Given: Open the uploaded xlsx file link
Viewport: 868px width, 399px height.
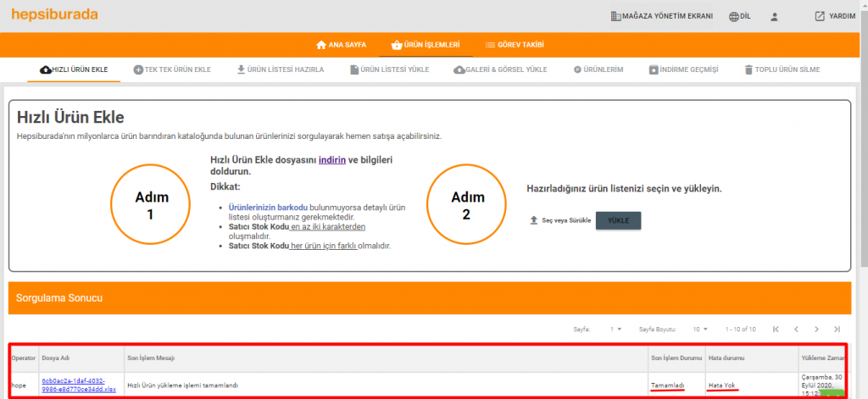Looking at the screenshot, I should coord(75,385).
